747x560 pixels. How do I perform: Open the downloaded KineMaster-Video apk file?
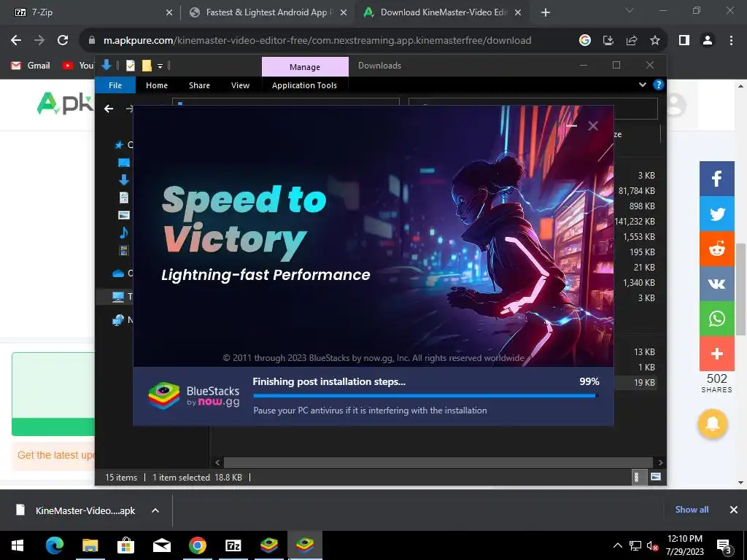[75, 510]
